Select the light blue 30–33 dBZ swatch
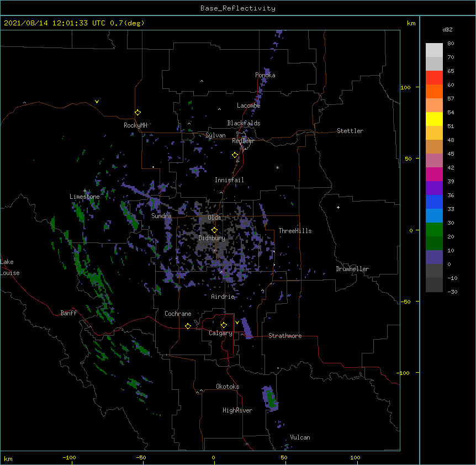 click(x=434, y=215)
